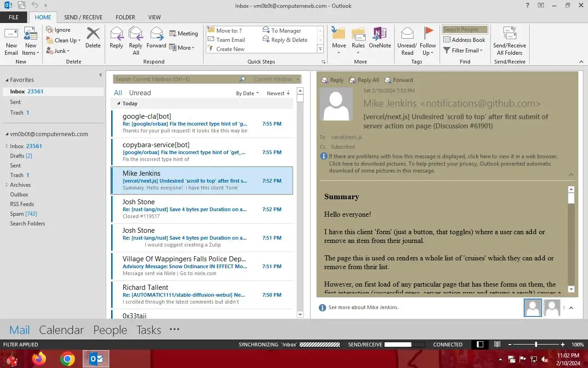Screen dimensions: 588x368
Task: Open the Move folder menu
Action: pyautogui.click(x=339, y=41)
